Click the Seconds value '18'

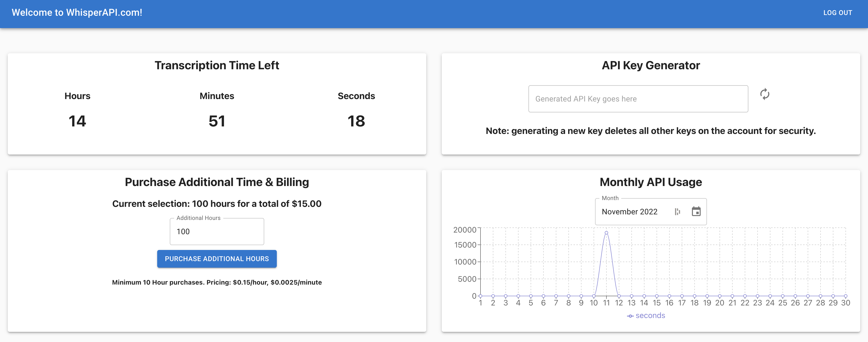click(356, 121)
